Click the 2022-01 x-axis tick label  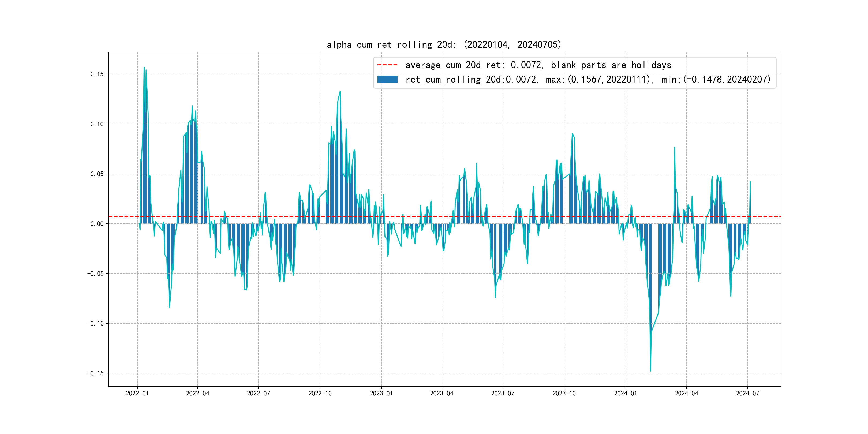point(137,393)
